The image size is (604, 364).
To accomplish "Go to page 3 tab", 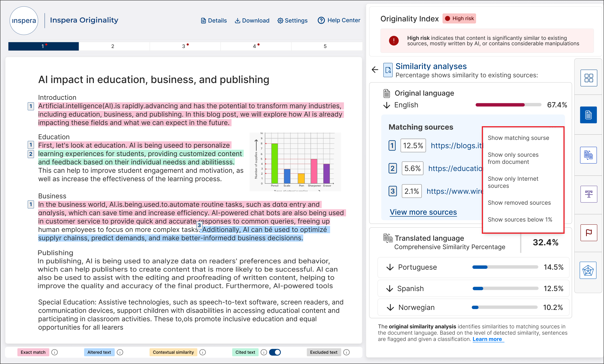I will [185, 46].
